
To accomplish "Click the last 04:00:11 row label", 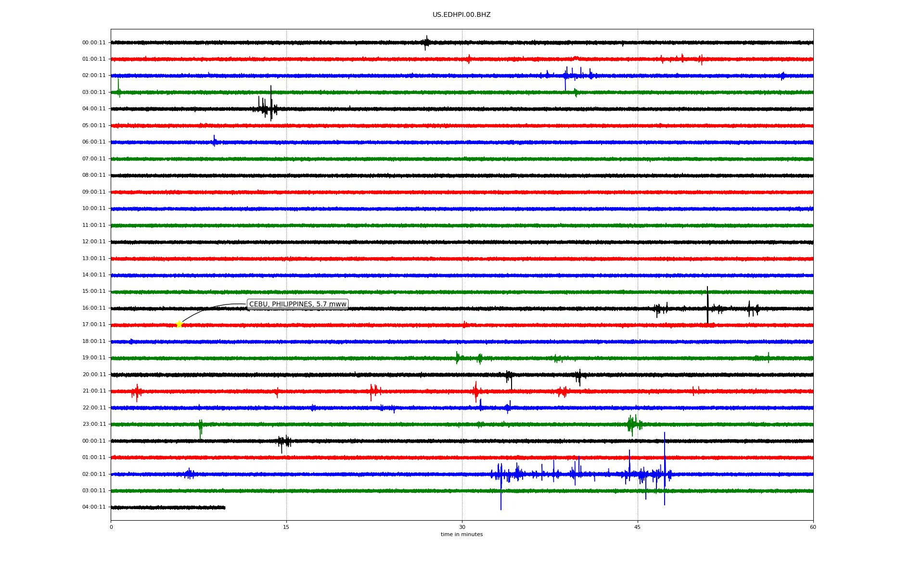I will pyautogui.click(x=94, y=507).
